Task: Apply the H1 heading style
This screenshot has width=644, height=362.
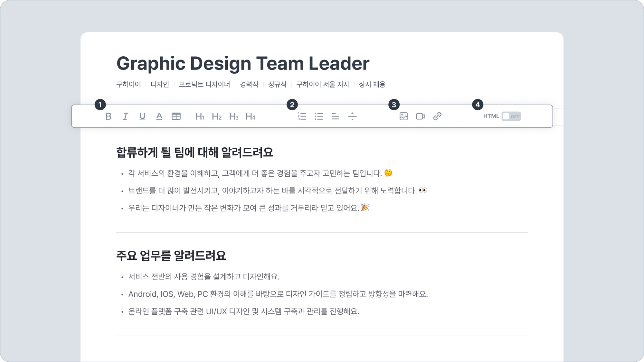Action: click(200, 116)
